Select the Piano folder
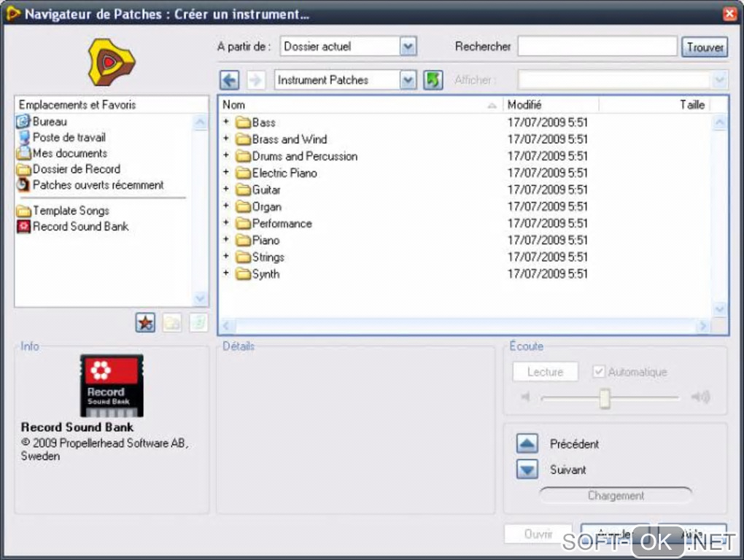The width and height of the screenshot is (744, 560). (x=257, y=241)
